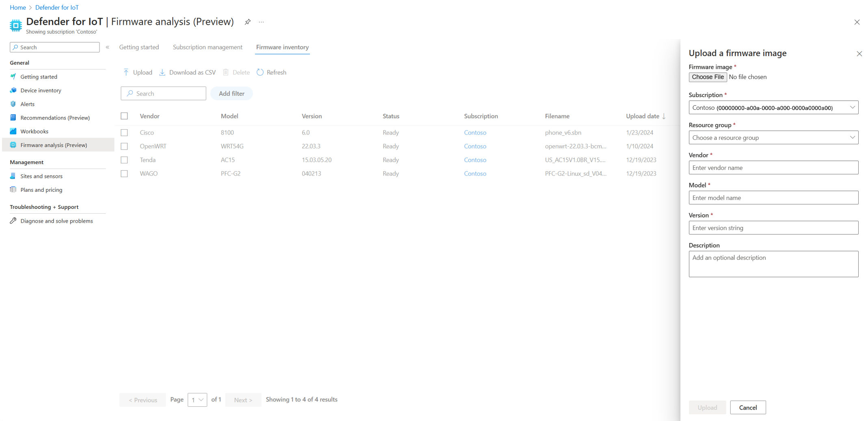The height and width of the screenshot is (421, 868).
Task: Sort the table by Status column header
Action: click(391, 116)
